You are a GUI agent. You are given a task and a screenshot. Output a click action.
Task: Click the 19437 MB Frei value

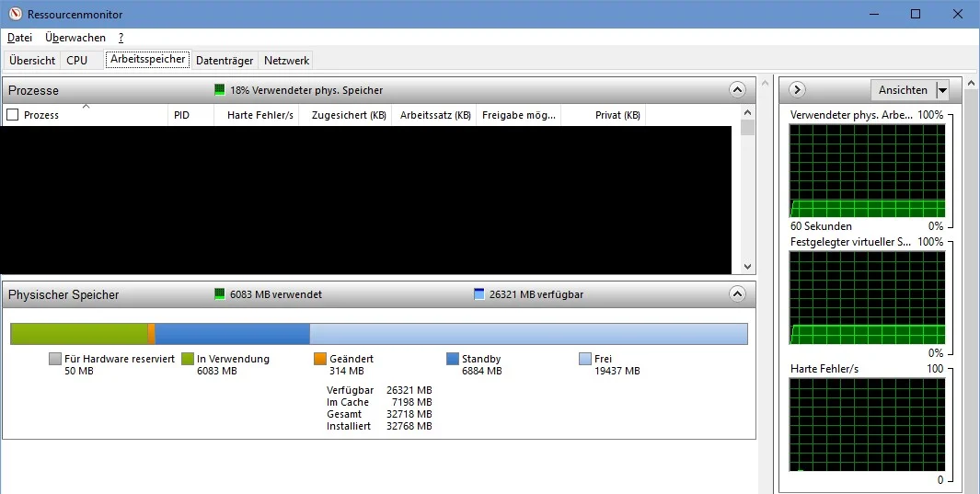coord(617,371)
